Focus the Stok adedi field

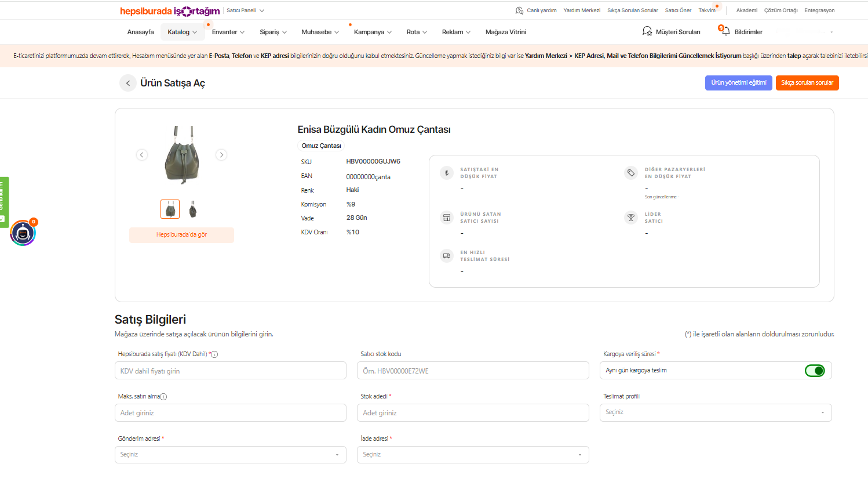pos(473,413)
